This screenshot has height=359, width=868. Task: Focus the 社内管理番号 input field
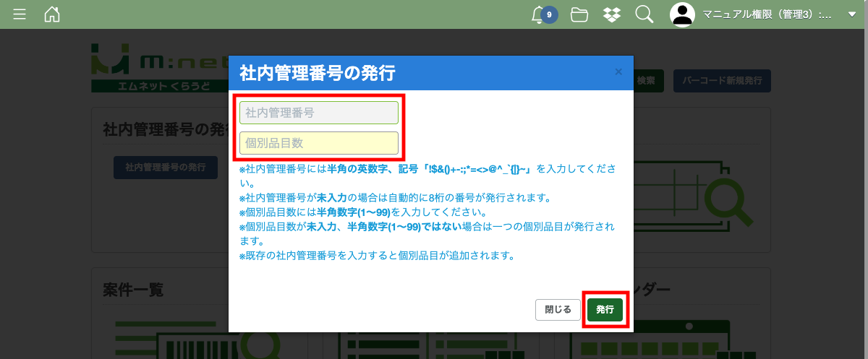pyautogui.click(x=319, y=113)
